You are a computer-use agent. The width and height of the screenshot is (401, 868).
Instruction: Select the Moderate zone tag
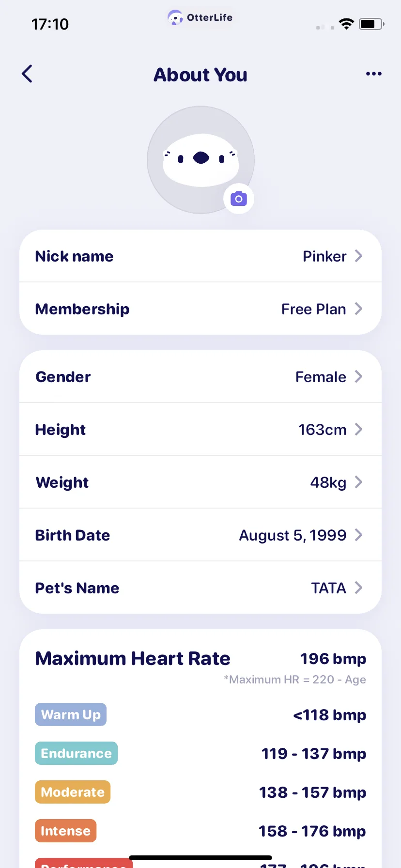click(73, 792)
